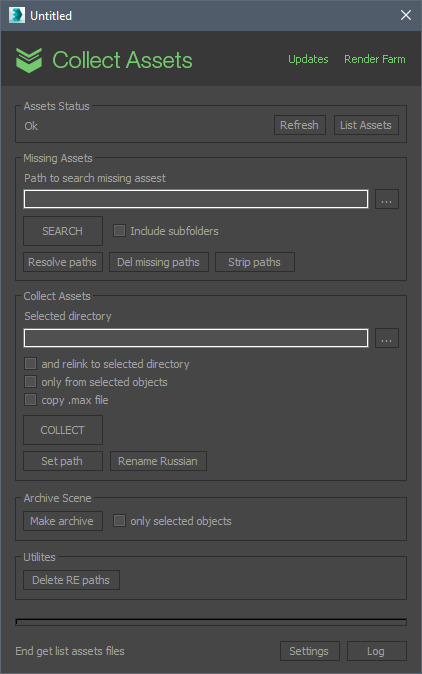Viewport: 422px width, 674px height.
Task: Open the List Assets button
Action: (366, 125)
